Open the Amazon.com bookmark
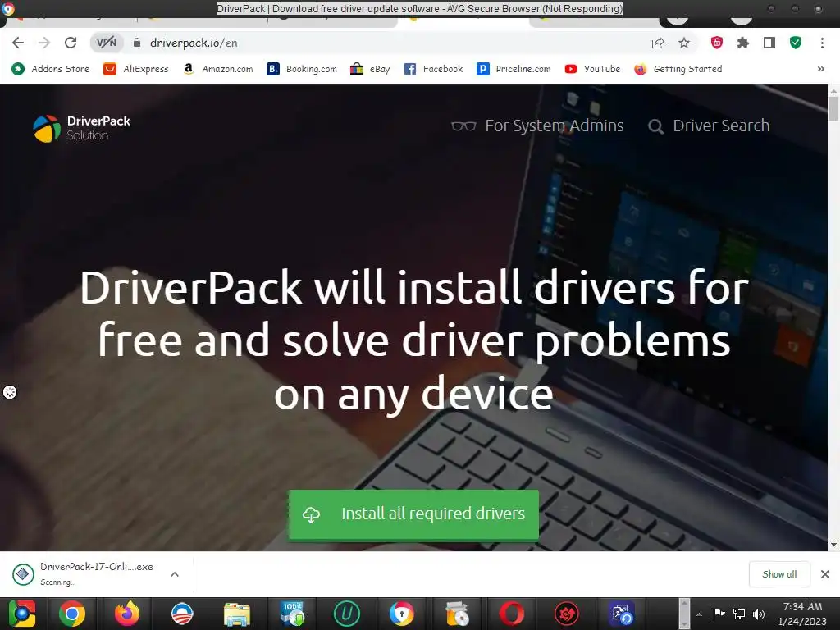 point(217,69)
